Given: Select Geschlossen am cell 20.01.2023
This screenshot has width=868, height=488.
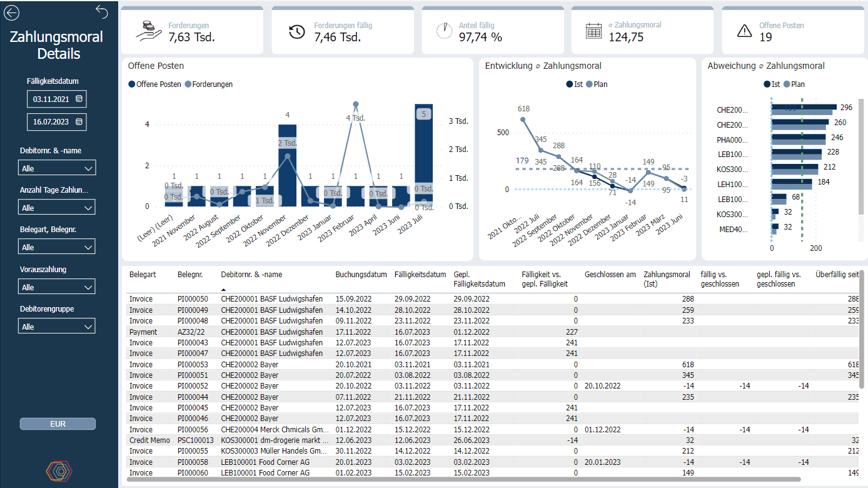Looking at the screenshot, I should click(x=603, y=462).
